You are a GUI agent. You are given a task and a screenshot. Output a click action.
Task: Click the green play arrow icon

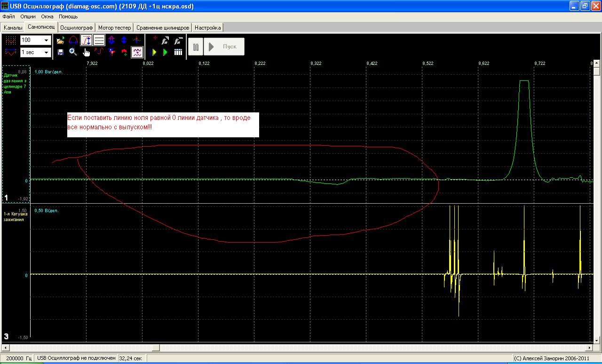click(166, 52)
